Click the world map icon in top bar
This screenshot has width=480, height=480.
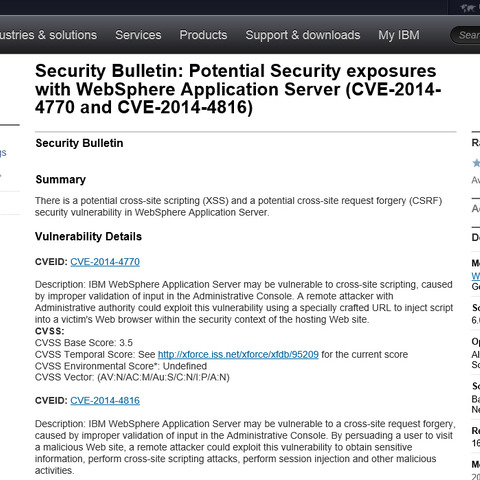pyautogui.click(x=467, y=8)
